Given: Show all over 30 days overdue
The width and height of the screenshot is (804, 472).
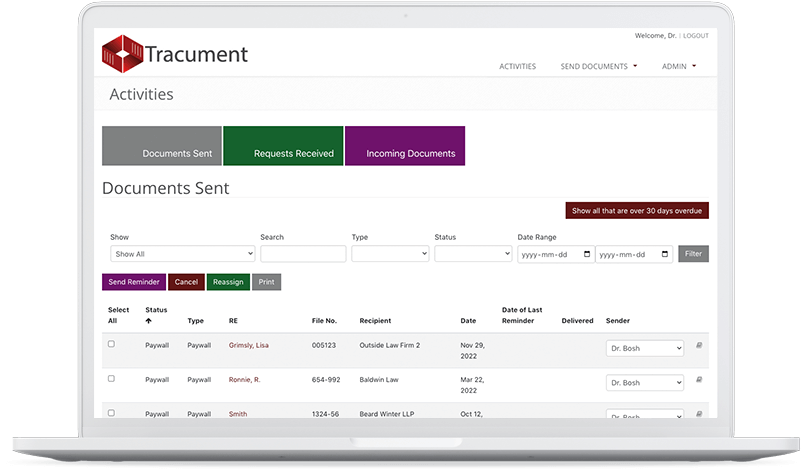Looking at the screenshot, I should point(637,211).
